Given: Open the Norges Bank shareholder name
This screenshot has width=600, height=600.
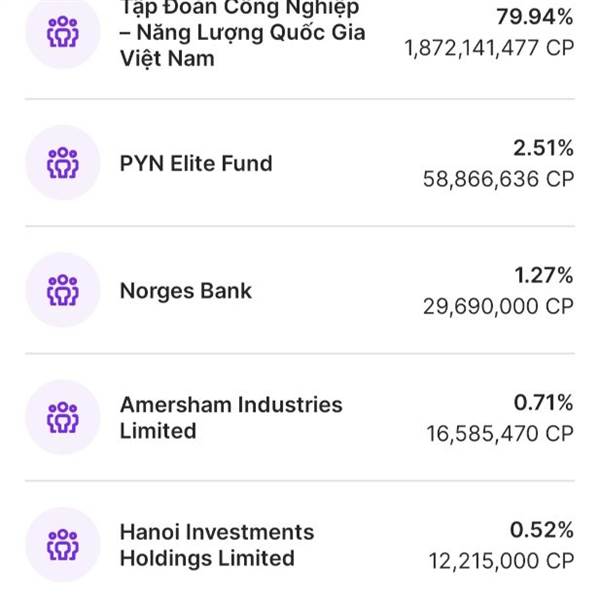Looking at the screenshot, I should (186, 291).
